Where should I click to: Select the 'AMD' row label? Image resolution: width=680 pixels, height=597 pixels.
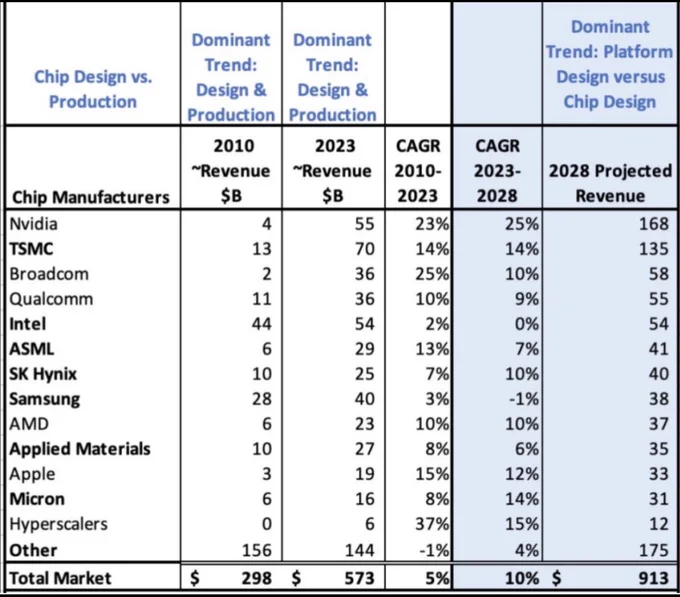point(29,424)
